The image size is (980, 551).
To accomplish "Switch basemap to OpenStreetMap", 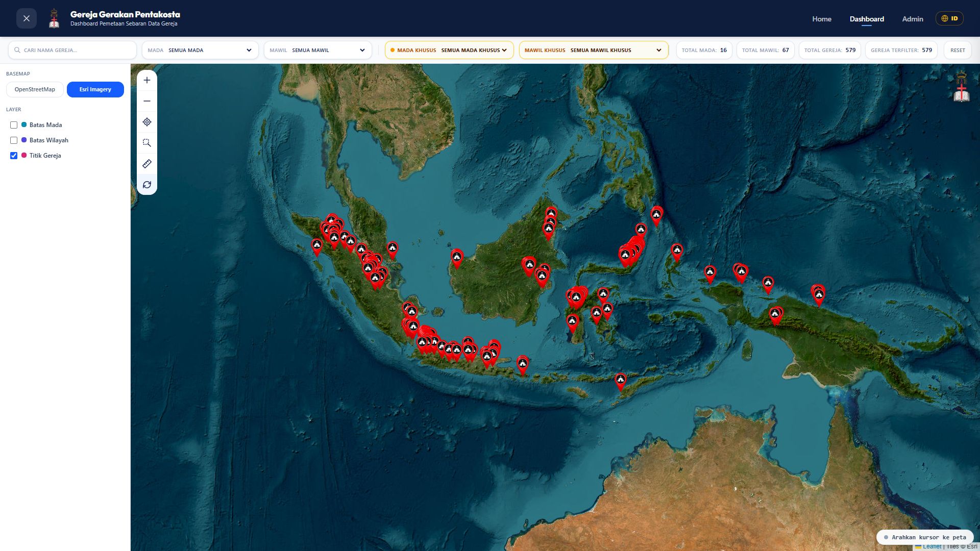I will tap(35, 89).
